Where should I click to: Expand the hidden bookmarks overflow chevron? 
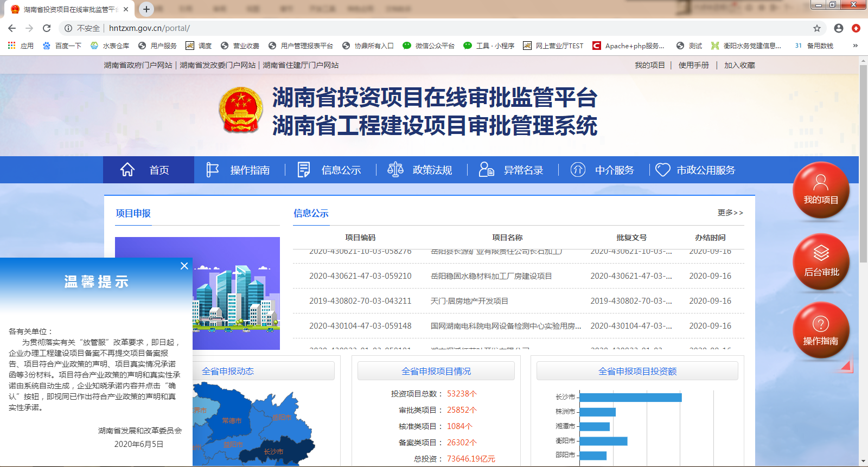856,46
